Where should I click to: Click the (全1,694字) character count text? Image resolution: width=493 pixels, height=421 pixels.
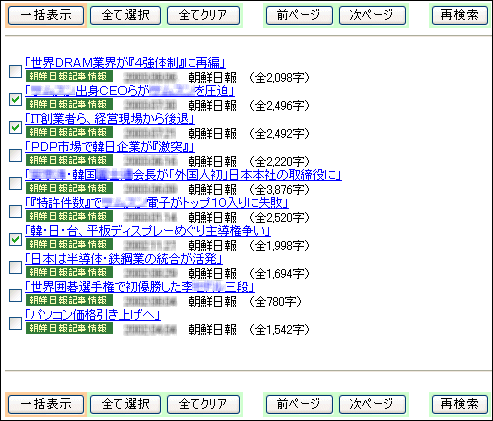coord(279,274)
